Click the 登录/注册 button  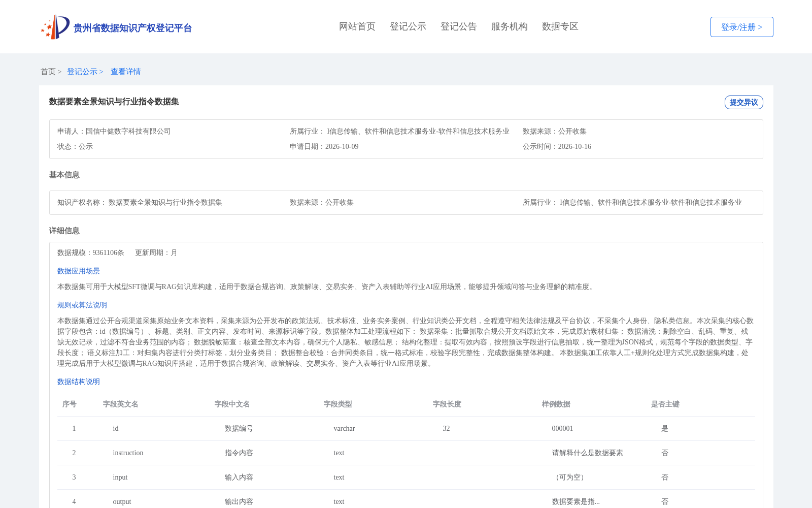point(742,27)
